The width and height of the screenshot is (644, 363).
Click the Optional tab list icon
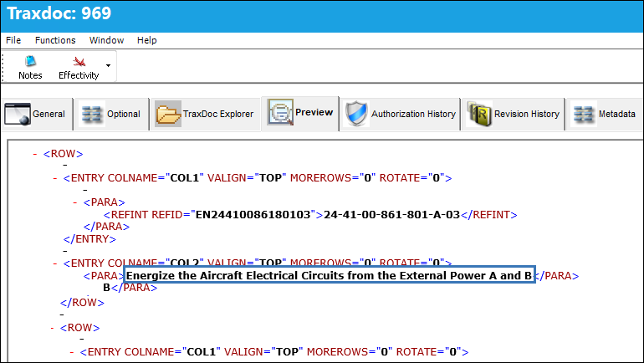coord(91,114)
